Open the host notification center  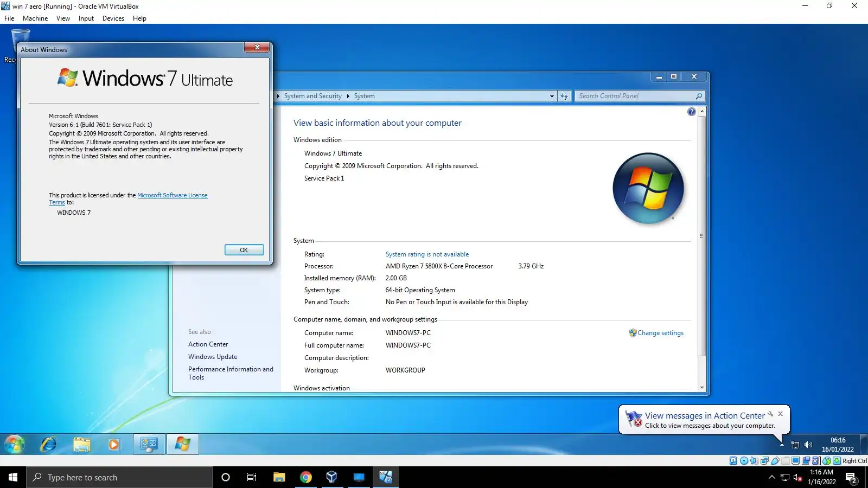coord(851,478)
